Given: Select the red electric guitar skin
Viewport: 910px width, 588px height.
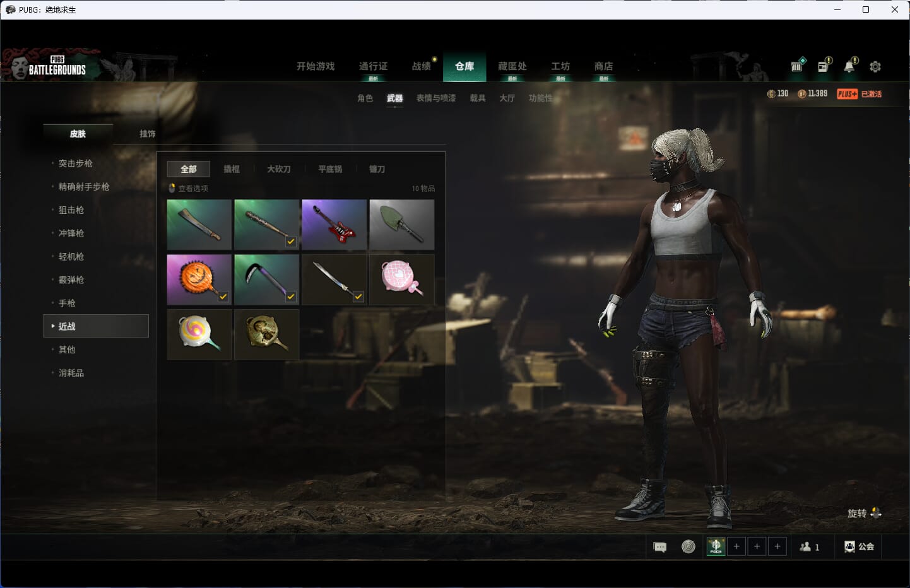Looking at the screenshot, I should pyautogui.click(x=334, y=225).
